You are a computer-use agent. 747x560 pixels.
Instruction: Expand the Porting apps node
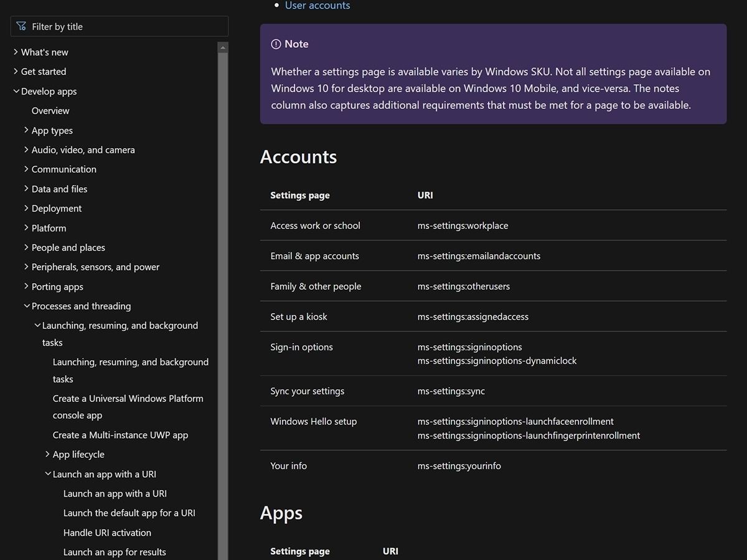pyautogui.click(x=26, y=287)
